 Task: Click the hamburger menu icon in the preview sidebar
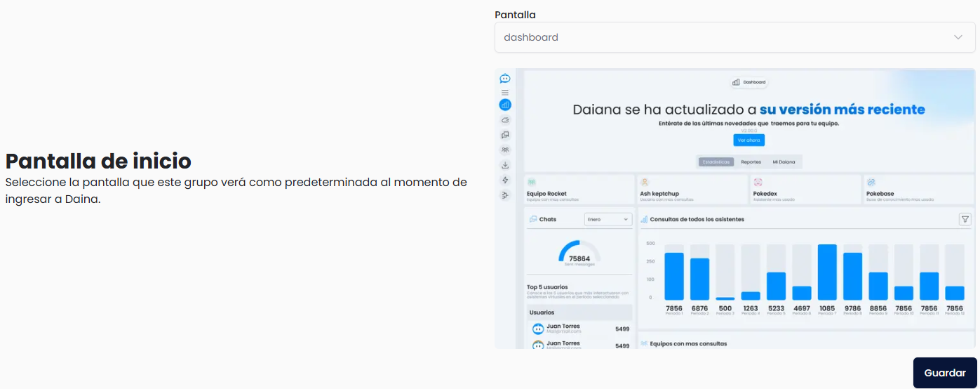tap(504, 92)
